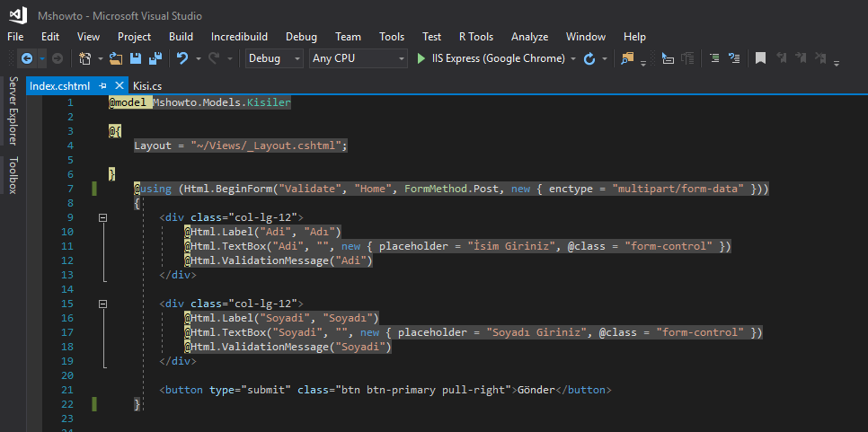Click on "Kisiler" in the model line

pyautogui.click(x=269, y=102)
